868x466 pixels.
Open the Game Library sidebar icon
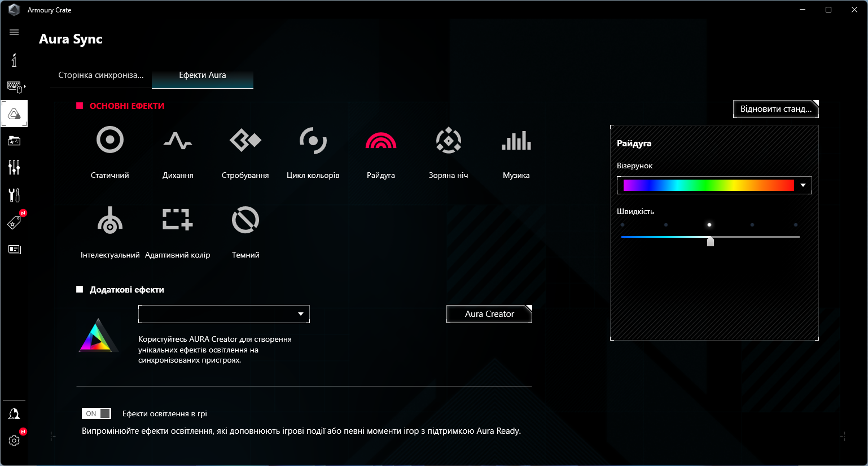pyautogui.click(x=14, y=141)
